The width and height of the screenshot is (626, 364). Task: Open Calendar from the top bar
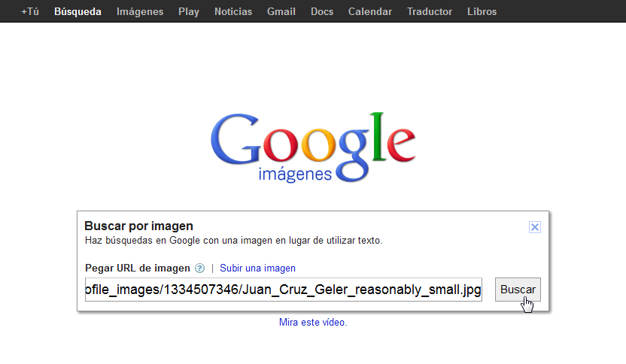click(370, 11)
